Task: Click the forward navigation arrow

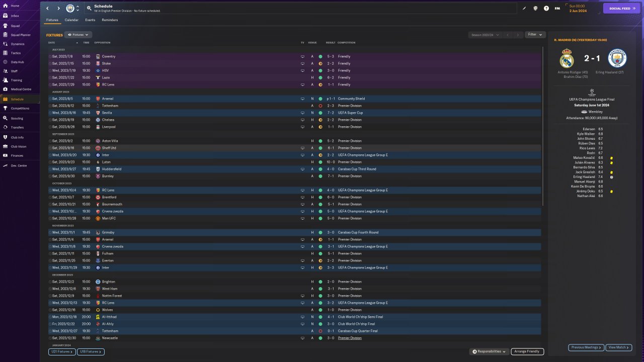Action: pyautogui.click(x=58, y=9)
